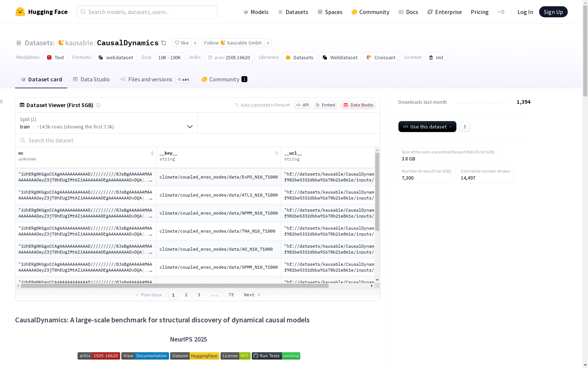Viewport: 588px width, 368px height.
Task: Follow kausable GmbH
Action: coord(233,43)
